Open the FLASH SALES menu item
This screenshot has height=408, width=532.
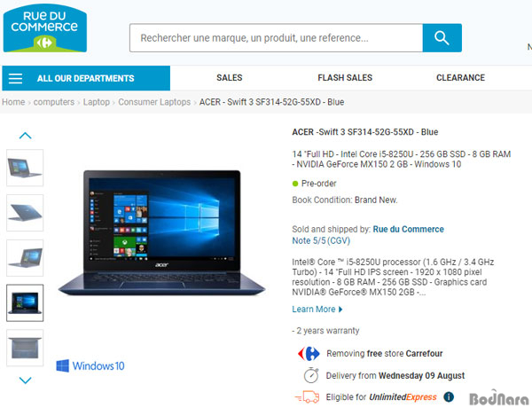coord(345,78)
